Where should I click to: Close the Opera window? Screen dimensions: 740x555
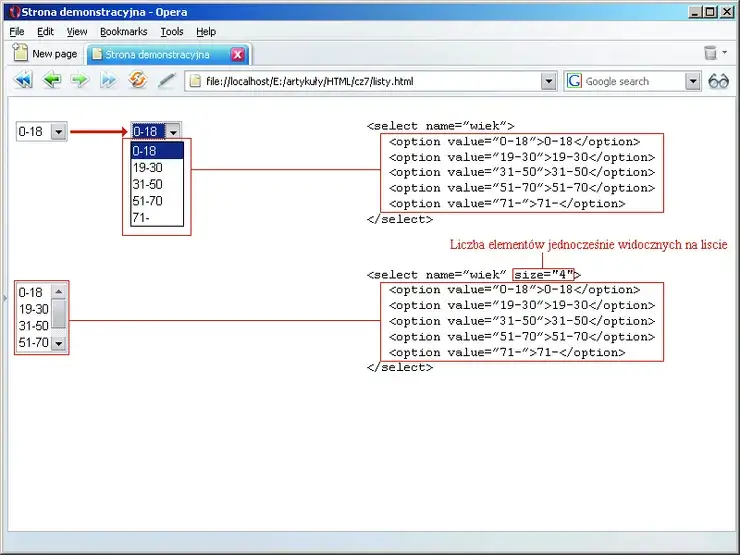coord(727,12)
